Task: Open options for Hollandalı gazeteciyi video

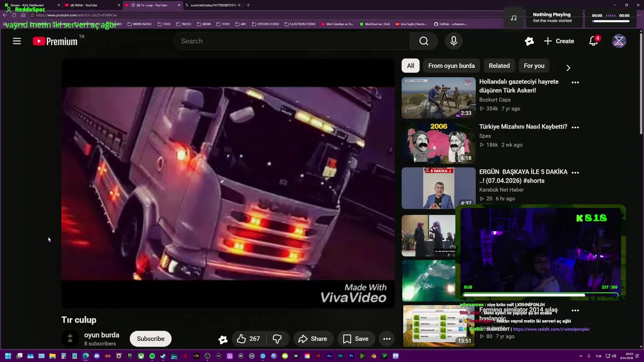Action: pos(575,82)
